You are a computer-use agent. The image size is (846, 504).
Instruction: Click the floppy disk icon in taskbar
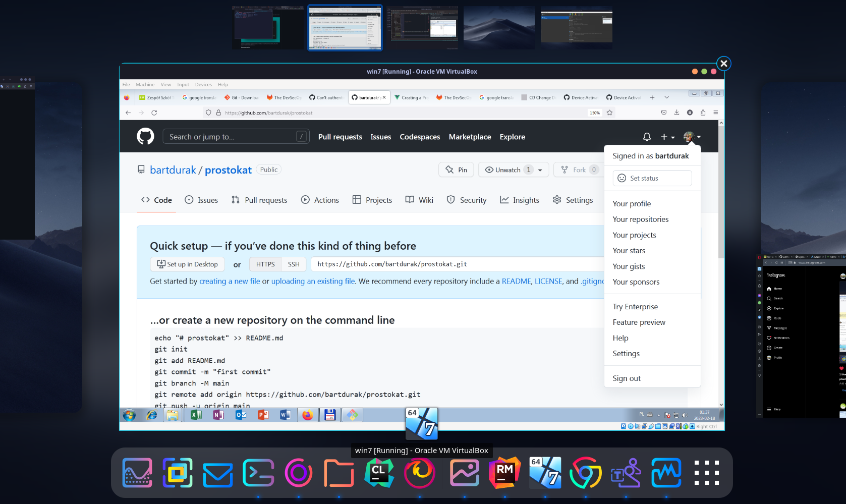tap(330, 415)
